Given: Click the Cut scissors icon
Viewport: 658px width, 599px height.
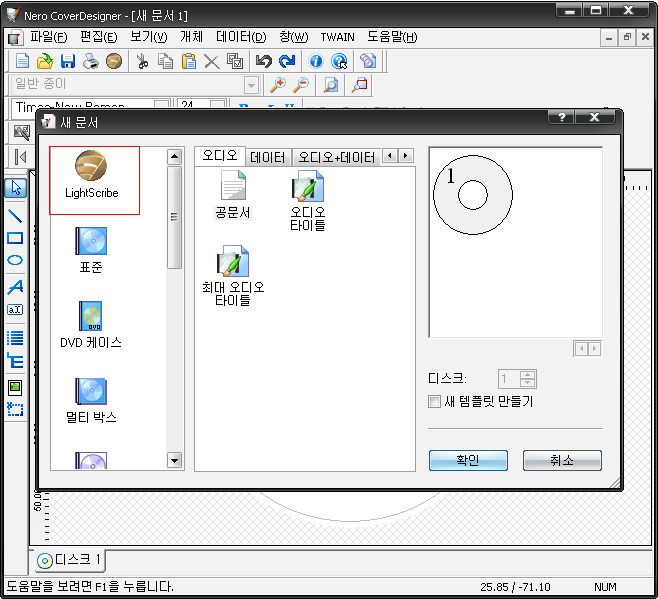Looking at the screenshot, I should 143,61.
